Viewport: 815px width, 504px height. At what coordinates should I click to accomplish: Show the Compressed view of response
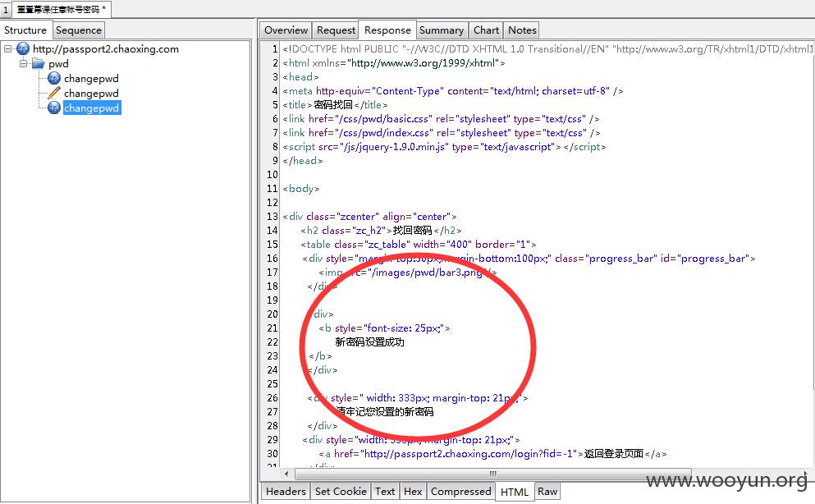[460, 492]
